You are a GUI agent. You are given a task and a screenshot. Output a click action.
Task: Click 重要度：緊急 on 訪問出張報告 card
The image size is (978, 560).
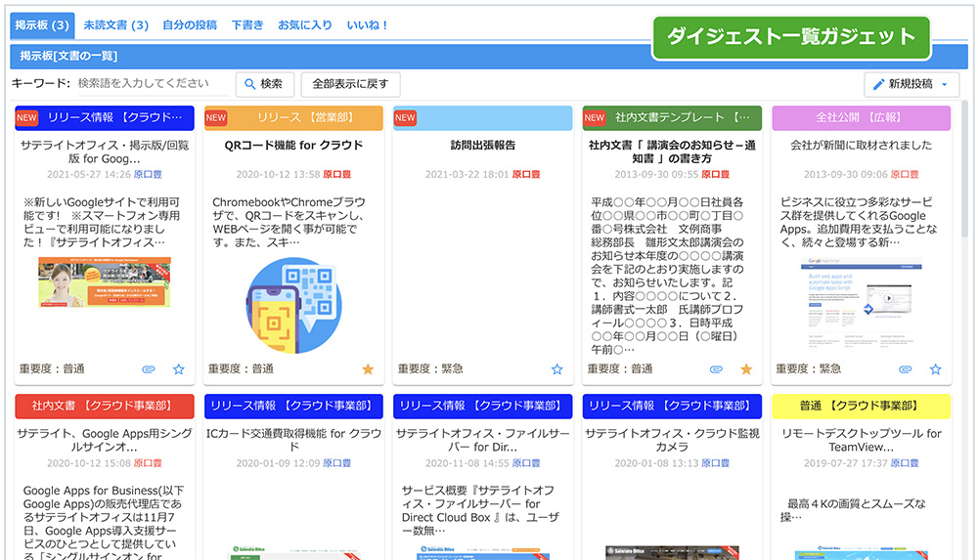(x=430, y=369)
